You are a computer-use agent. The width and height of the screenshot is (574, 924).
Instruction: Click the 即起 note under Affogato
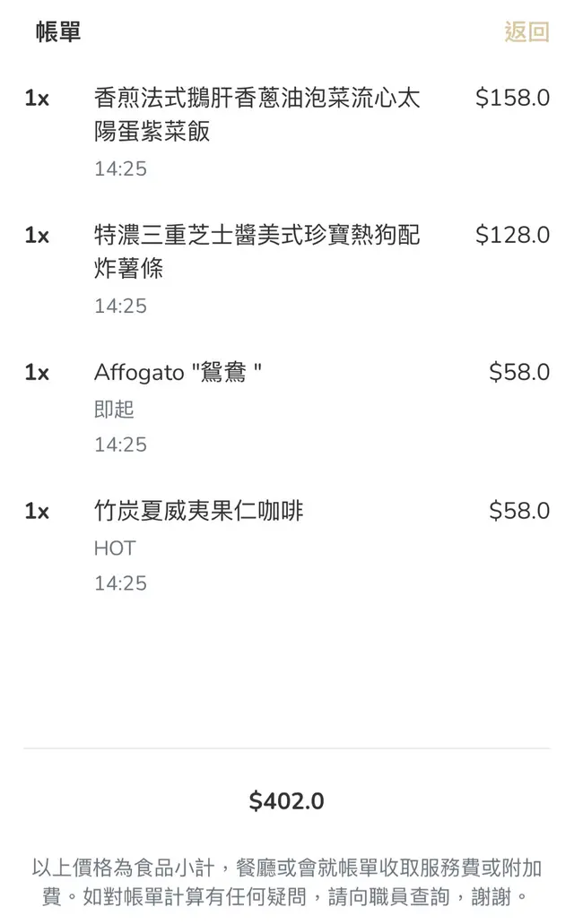point(114,410)
